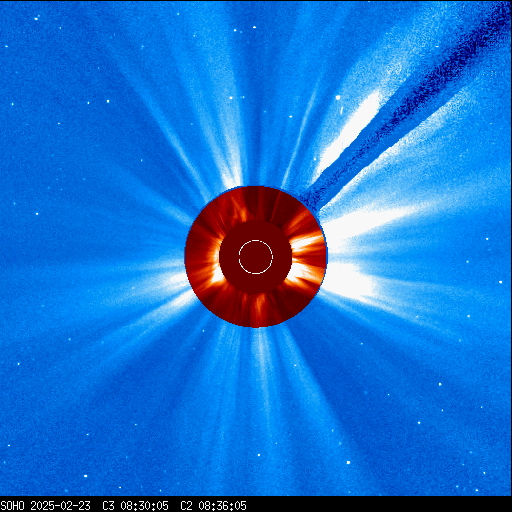Click the bright star at the far right edge
512x512 pixels.
pyautogui.click(x=500, y=282)
